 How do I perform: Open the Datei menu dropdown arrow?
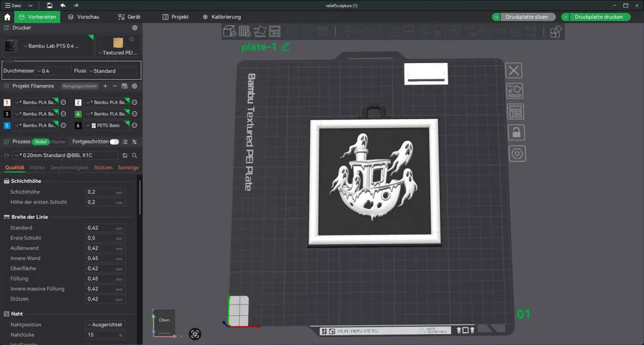pos(30,6)
